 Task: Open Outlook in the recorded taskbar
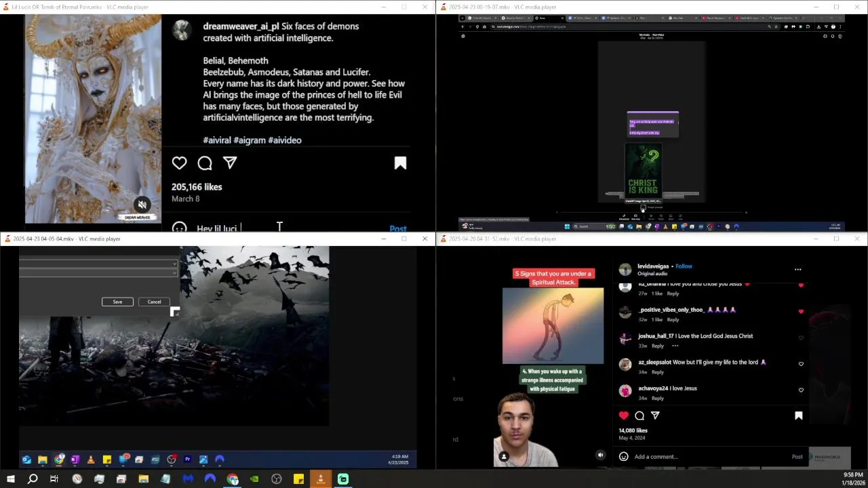click(x=26, y=460)
